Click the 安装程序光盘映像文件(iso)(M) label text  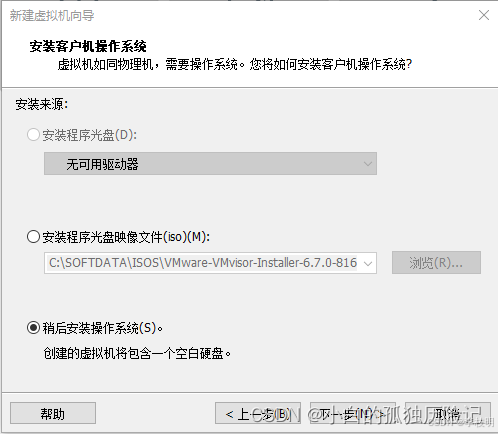(x=126, y=237)
